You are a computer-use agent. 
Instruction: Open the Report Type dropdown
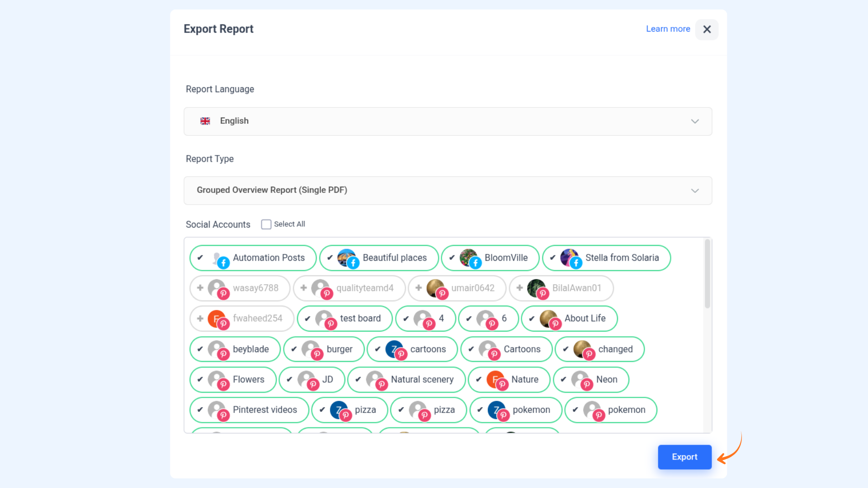448,190
